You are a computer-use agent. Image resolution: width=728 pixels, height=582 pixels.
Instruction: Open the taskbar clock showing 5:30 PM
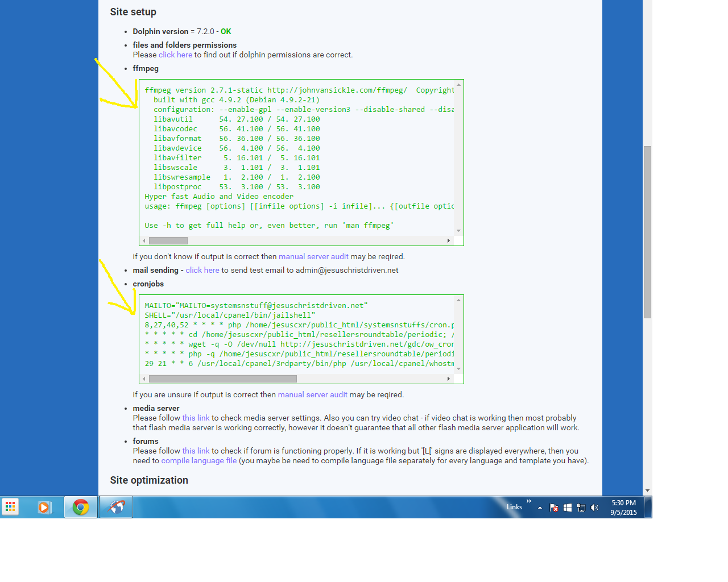[x=623, y=508]
